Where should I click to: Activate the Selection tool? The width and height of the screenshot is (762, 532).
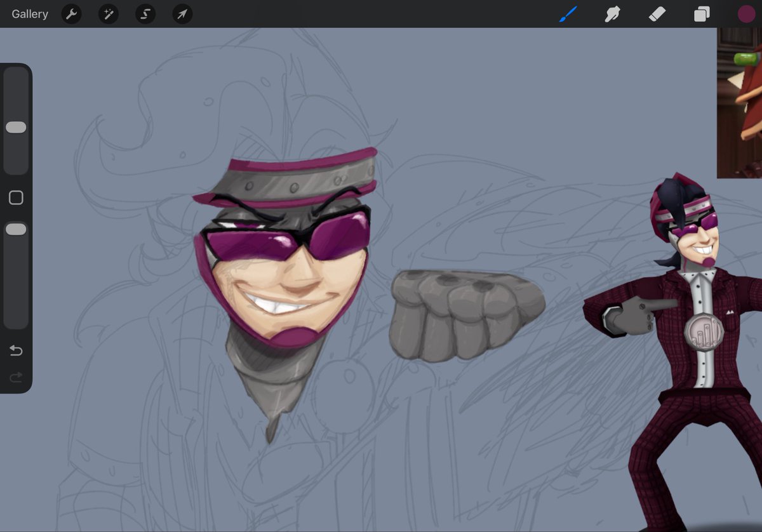pyautogui.click(x=145, y=13)
